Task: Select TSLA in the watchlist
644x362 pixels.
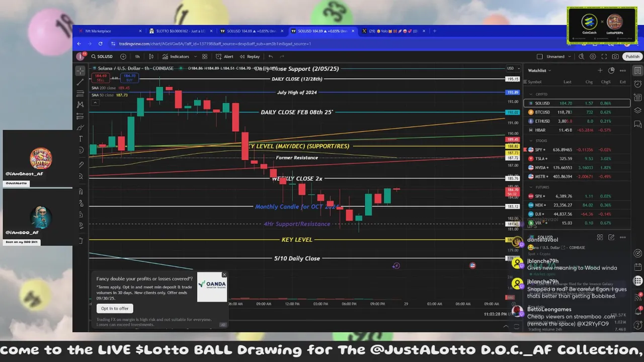Action: coord(577,158)
